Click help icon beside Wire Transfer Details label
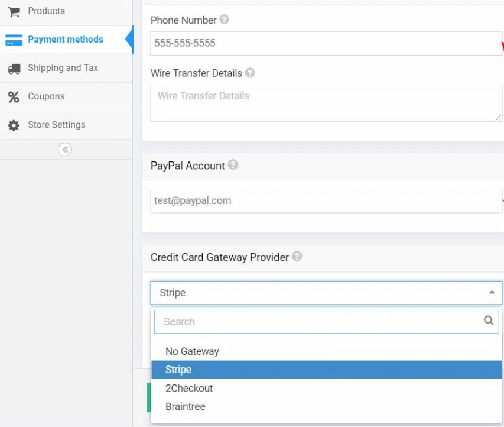The image size is (504, 427). (x=250, y=73)
